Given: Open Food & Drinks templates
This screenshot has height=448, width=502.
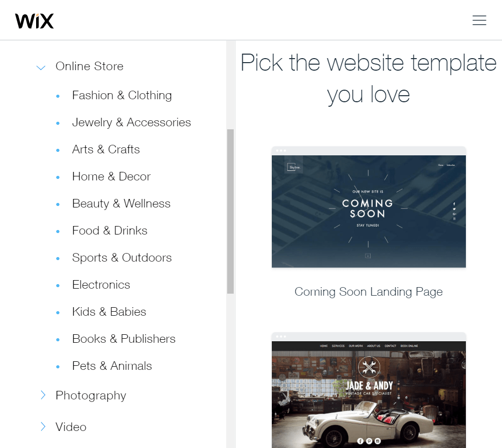Looking at the screenshot, I should coord(110,231).
